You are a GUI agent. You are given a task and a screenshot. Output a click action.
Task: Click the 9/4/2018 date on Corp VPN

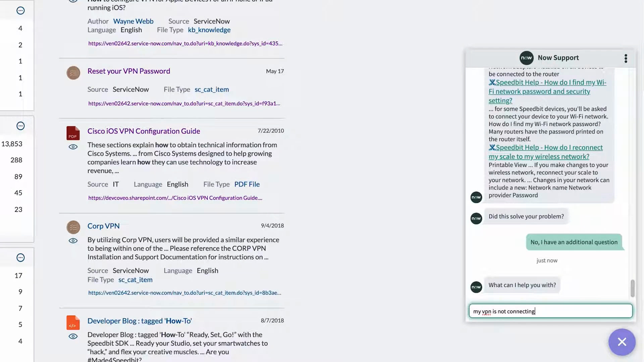pyautogui.click(x=272, y=226)
